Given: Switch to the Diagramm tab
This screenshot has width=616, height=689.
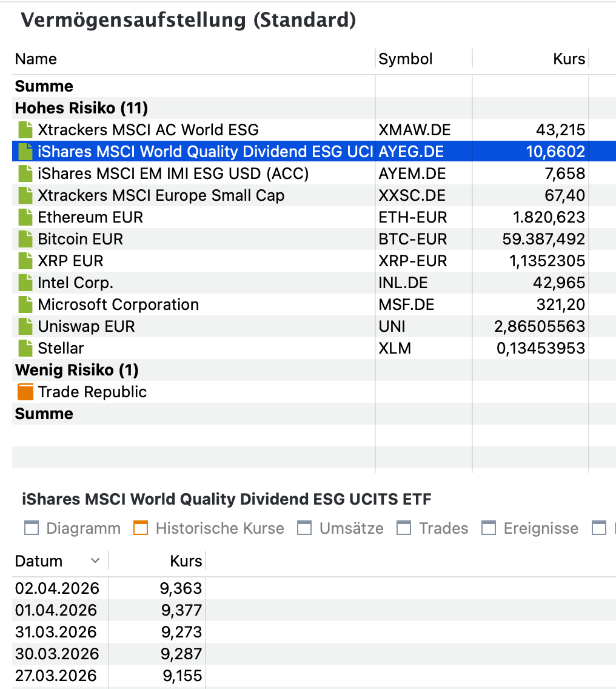Looking at the screenshot, I should click(x=73, y=528).
